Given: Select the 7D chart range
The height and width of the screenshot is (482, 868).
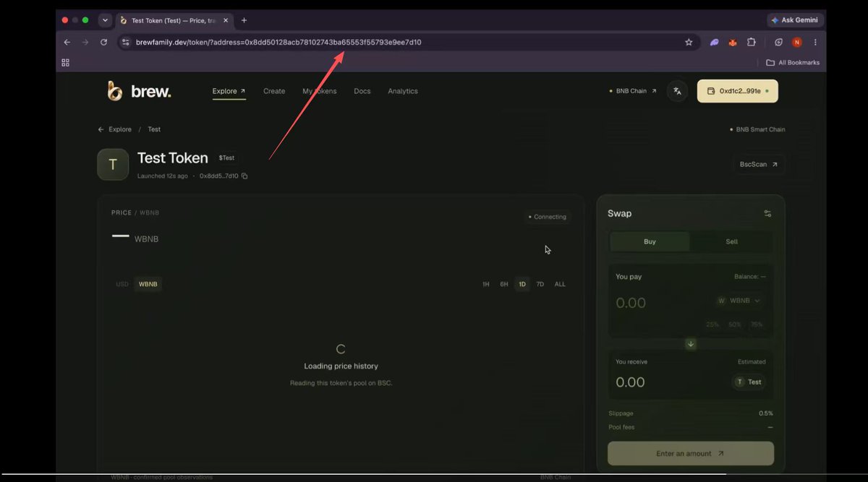Looking at the screenshot, I should [540, 284].
